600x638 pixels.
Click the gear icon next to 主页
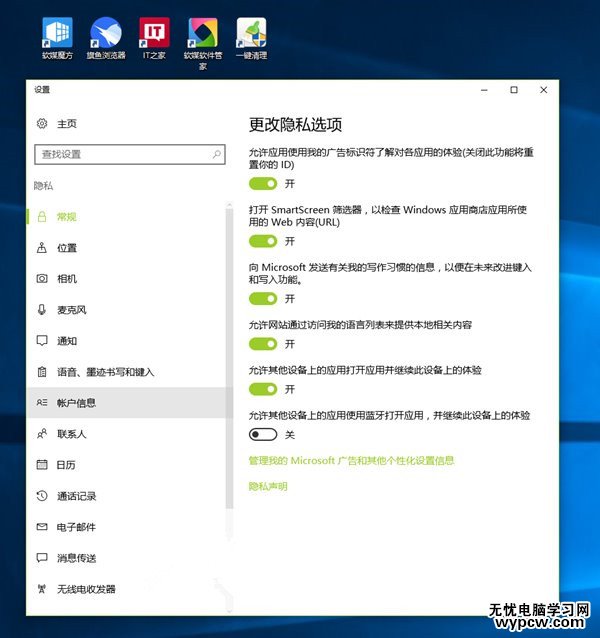(42, 123)
